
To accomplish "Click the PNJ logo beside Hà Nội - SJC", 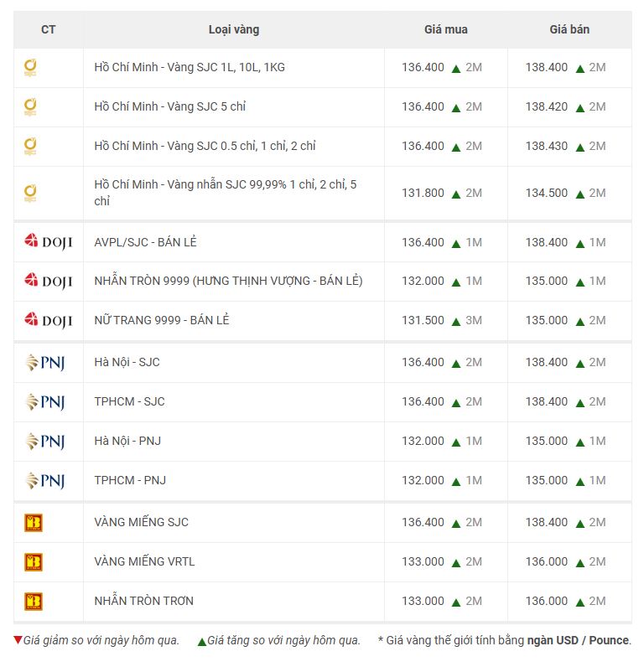I will click(44, 363).
